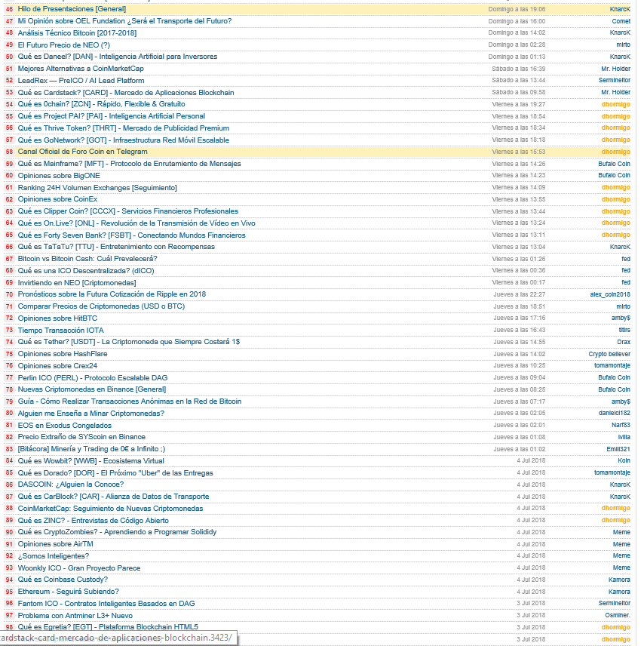This screenshot has height=646, width=644.
Task: Open the Ripple 2018 forecast thread
Action: (x=112, y=294)
